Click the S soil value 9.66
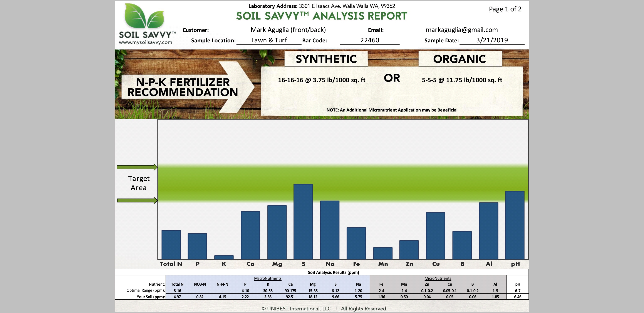Screen dimensions: 644x313 click(335, 297)
